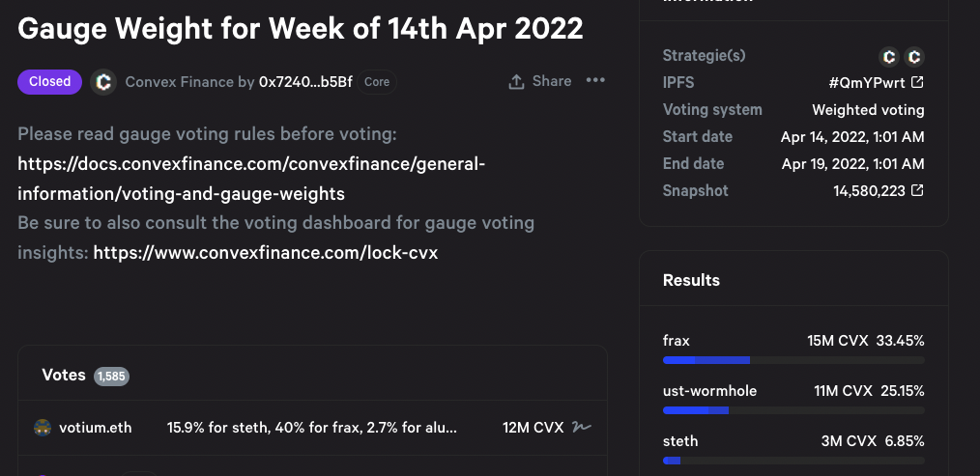Viewport: 980px width, 476px height.
Task: Click the votium.eth voter name
Action: (96, 427)
